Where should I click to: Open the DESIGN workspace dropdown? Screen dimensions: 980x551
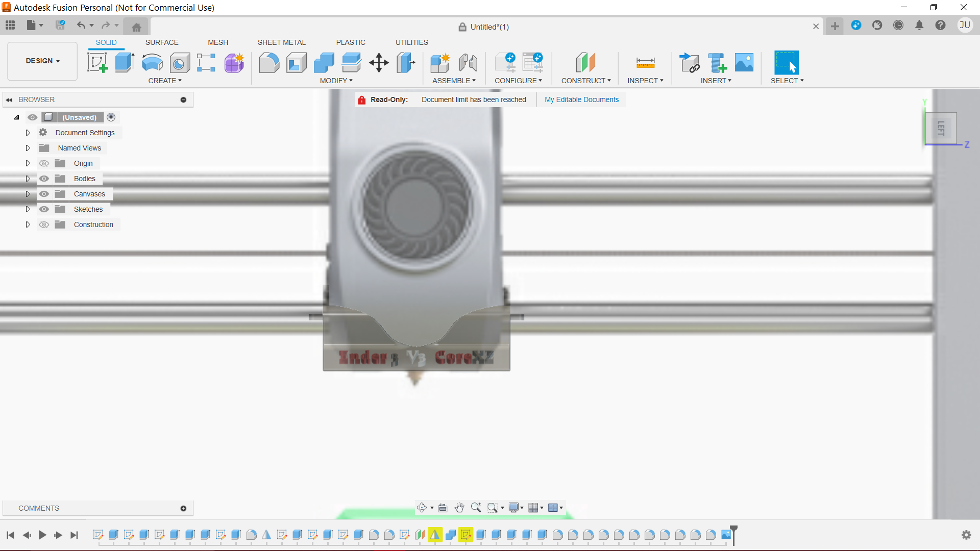[x=42, y=61]
